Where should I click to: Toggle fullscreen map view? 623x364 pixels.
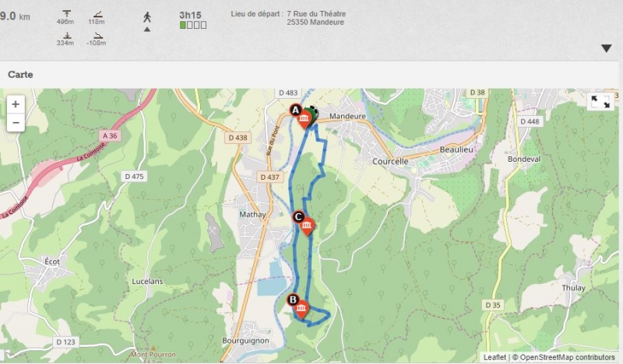[x=600, y=102]
